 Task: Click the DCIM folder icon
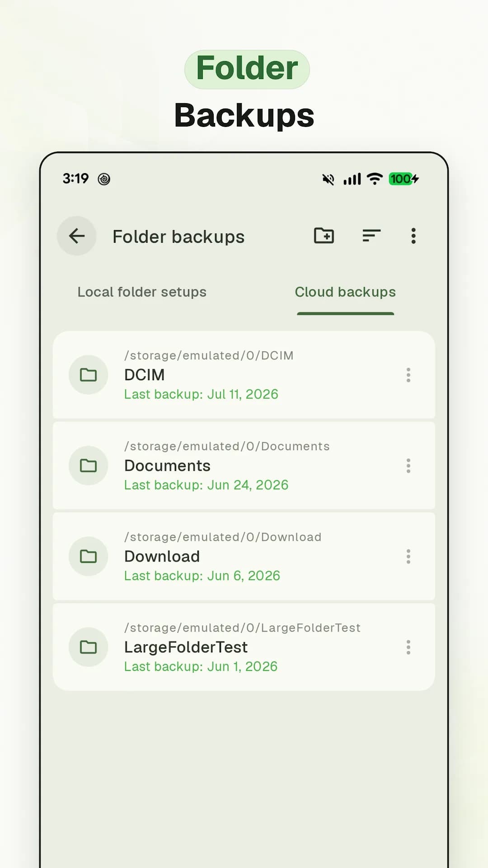point(88,375)
